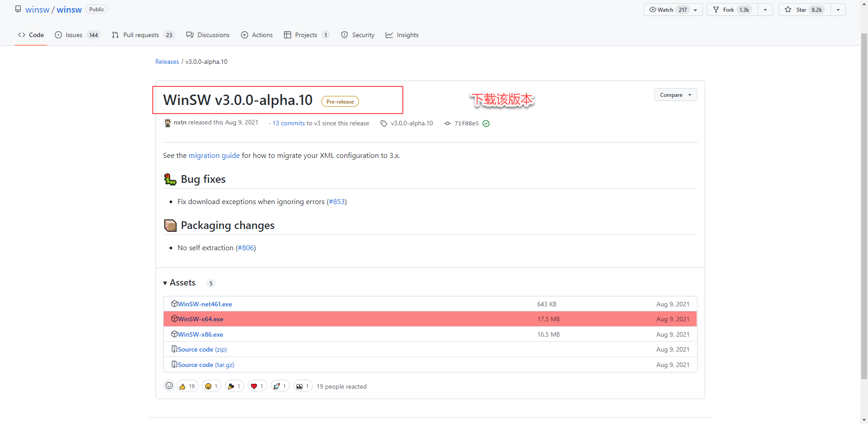Toggle the laugh reaction
Viewport: 868px width, 424px height.
(x=212, y=386)
